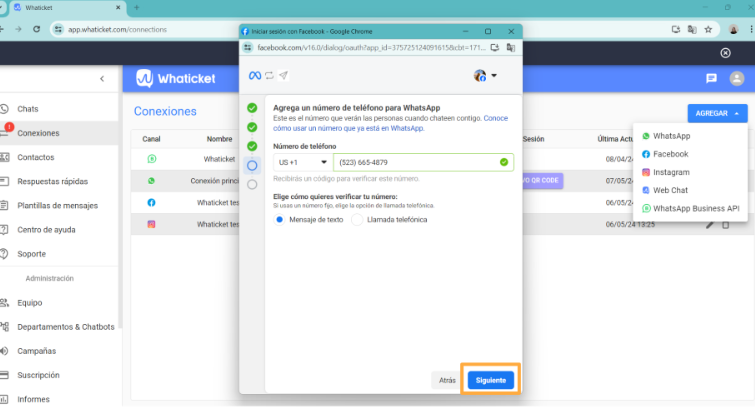Click the Meta logo icon in the dialog

coord(255,76)
